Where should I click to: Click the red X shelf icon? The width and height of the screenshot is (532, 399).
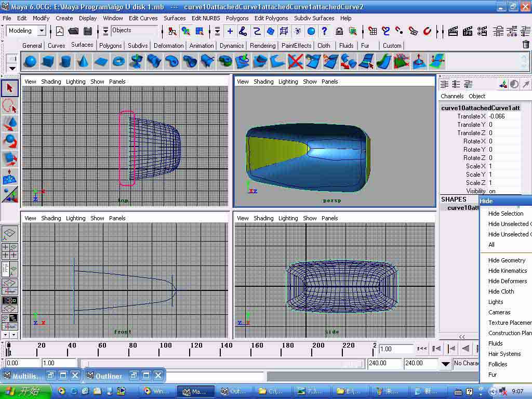point(295,62)
